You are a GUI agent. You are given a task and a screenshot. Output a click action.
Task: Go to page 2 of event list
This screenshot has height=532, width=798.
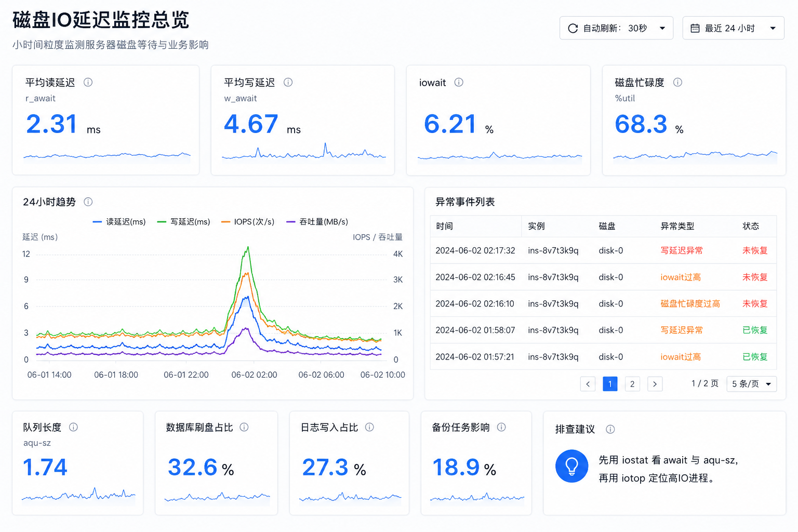(632, 384)
